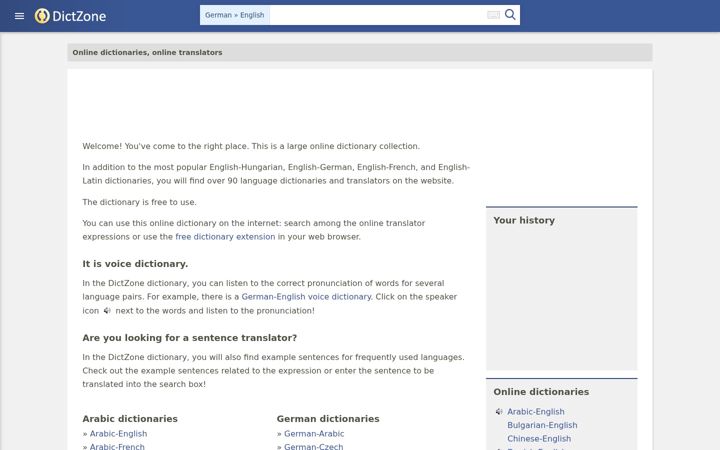Open the German-Arabic dictionary link
The height and width of the screenshot is (450, 720).
[314, 434]
